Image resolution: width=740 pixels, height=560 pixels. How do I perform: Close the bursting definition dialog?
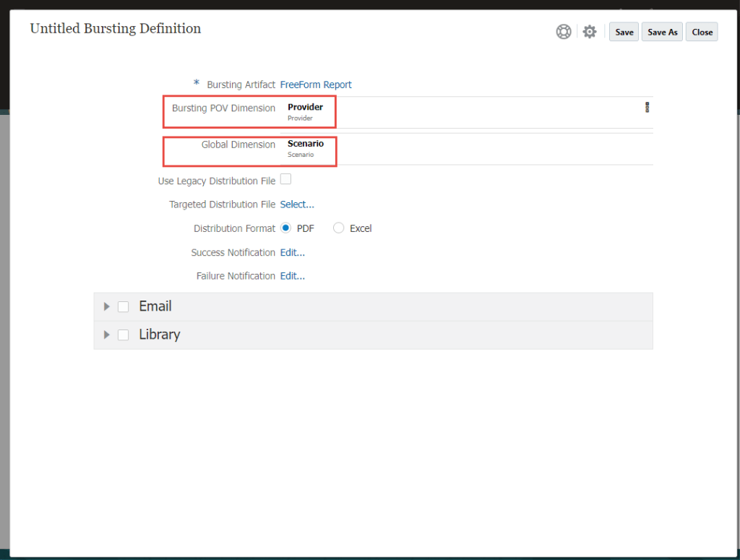point(702,32)
